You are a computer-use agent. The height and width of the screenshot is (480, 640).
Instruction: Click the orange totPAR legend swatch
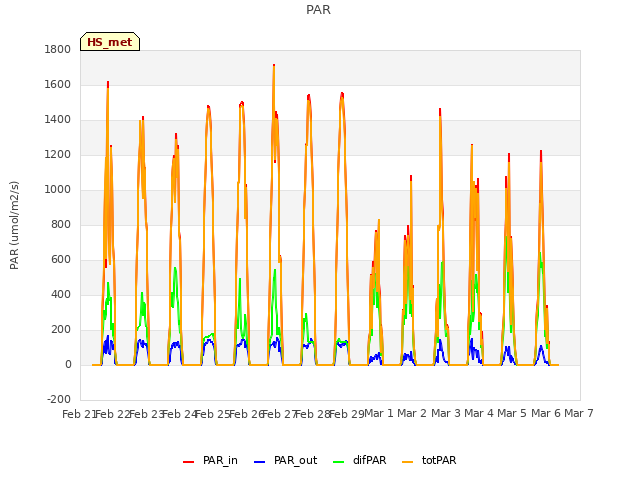[x=407, y=462]
